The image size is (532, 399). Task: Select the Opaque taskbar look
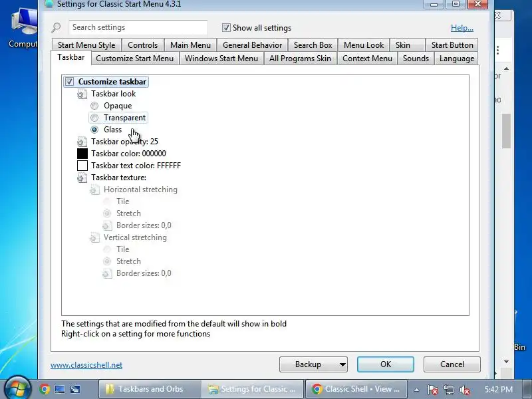[x=94, y=106]
